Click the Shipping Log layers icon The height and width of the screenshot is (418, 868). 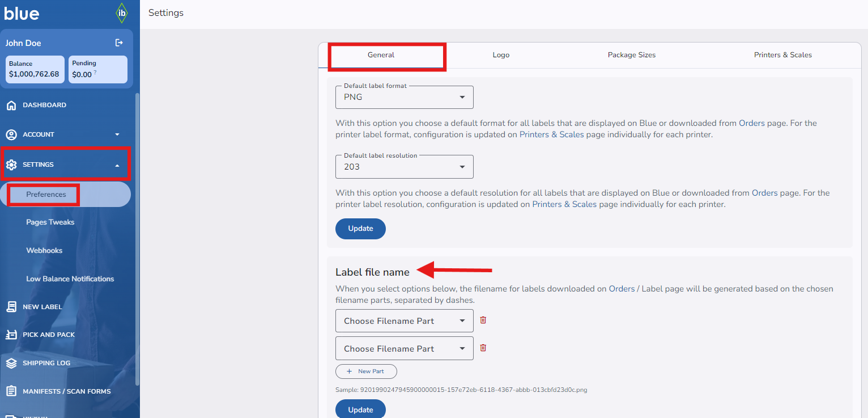click(11, 363)
